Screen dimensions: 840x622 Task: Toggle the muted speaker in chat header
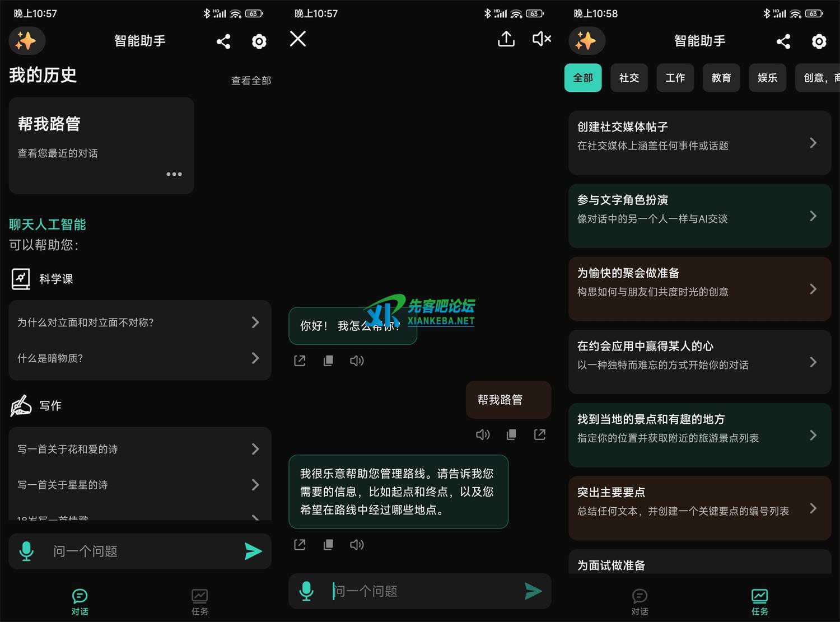(x=542, y=39)
